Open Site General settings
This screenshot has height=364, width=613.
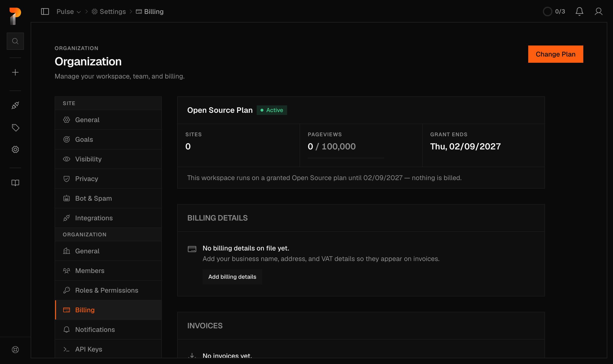(x=108, y=120)
